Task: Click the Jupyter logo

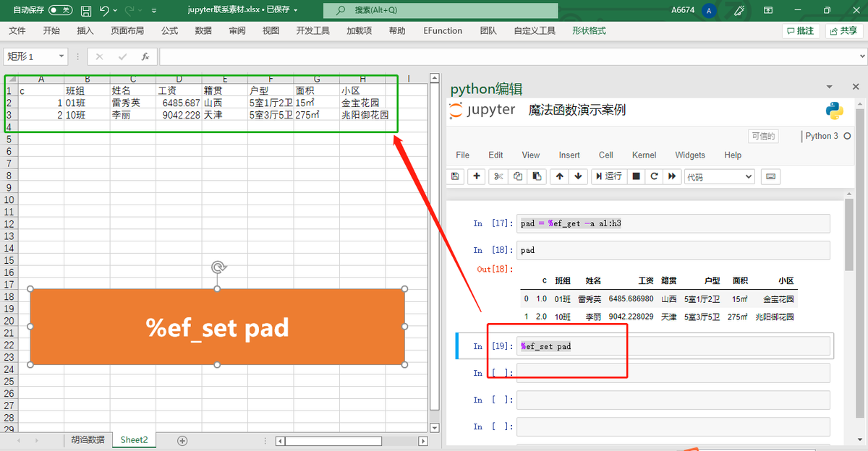Action: click(482, 111)
